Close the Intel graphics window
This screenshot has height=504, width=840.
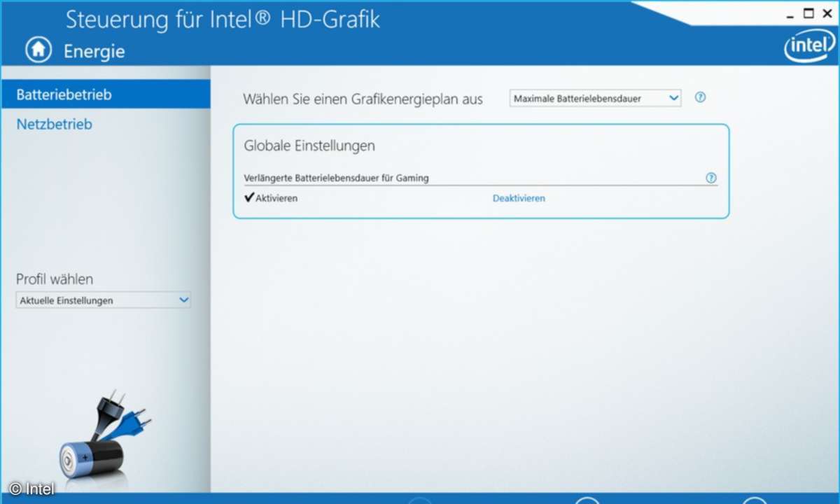[827, 13]
